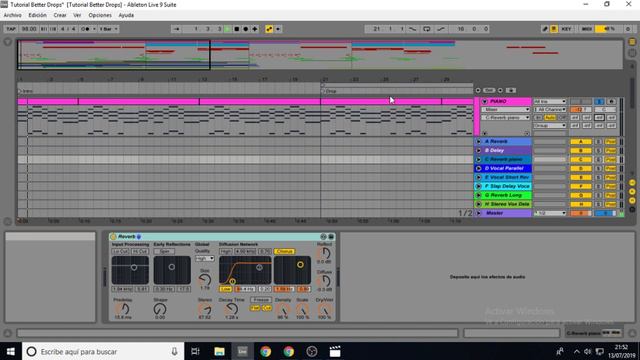Toggle the Draw Mode pencil icon
Image resolution: width=640 pixels, height=360 pixels.
click(544, 29)
